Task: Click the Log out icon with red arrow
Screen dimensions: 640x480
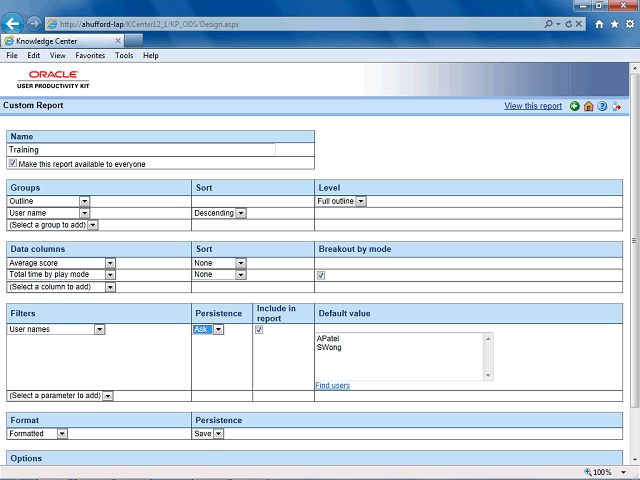Action: pyautogui.click(x=616, y=106)
